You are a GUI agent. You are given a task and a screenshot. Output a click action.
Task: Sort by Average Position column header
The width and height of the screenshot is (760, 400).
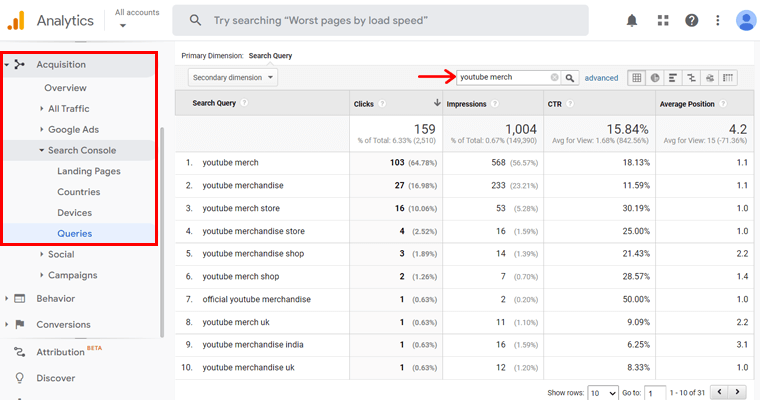coord(687,104)
